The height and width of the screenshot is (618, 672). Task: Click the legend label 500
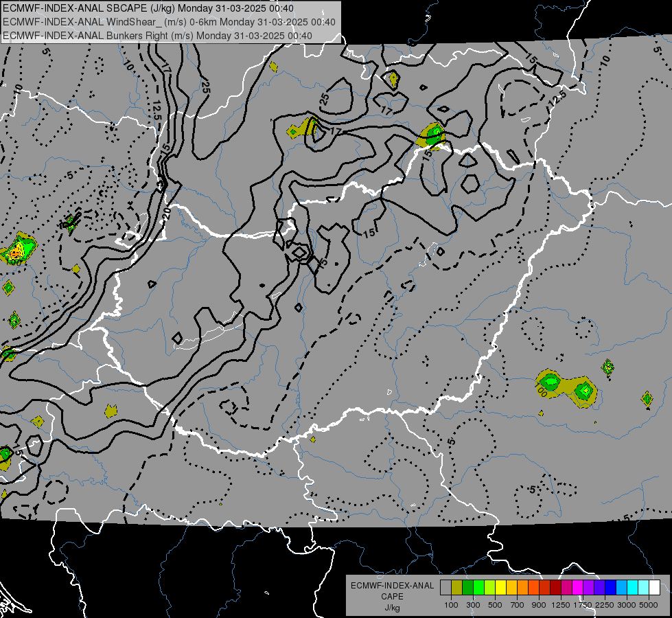coord(495,605)
